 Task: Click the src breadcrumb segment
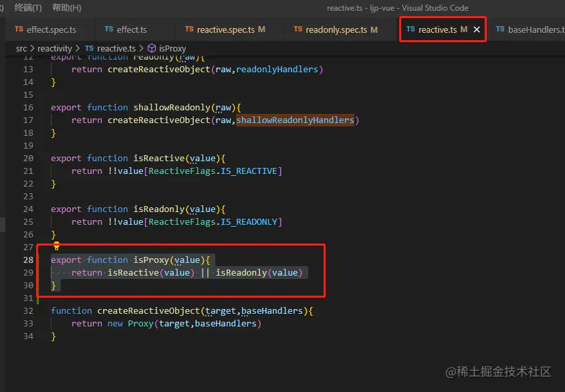(x=21, y=48)
